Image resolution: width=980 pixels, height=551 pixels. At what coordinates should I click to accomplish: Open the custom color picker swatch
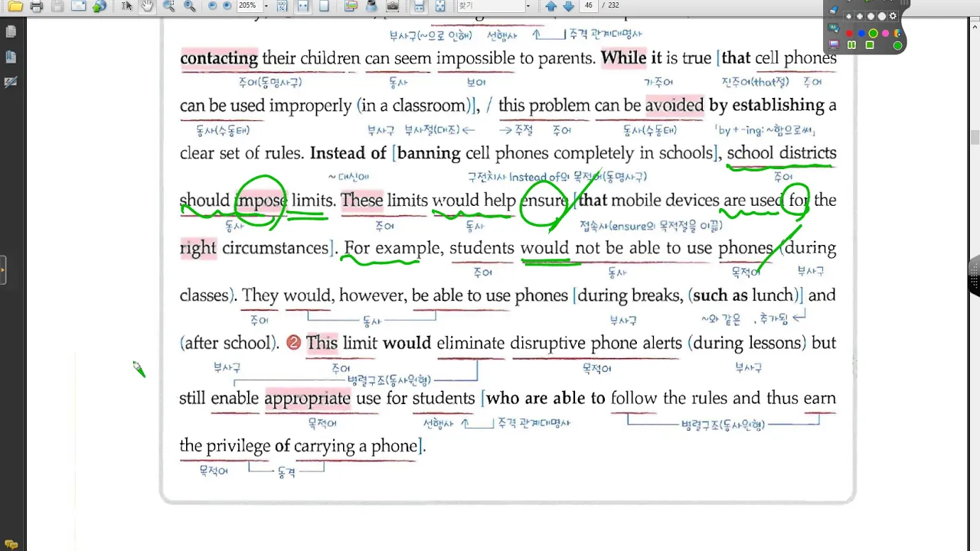click(x=897, y=33)
